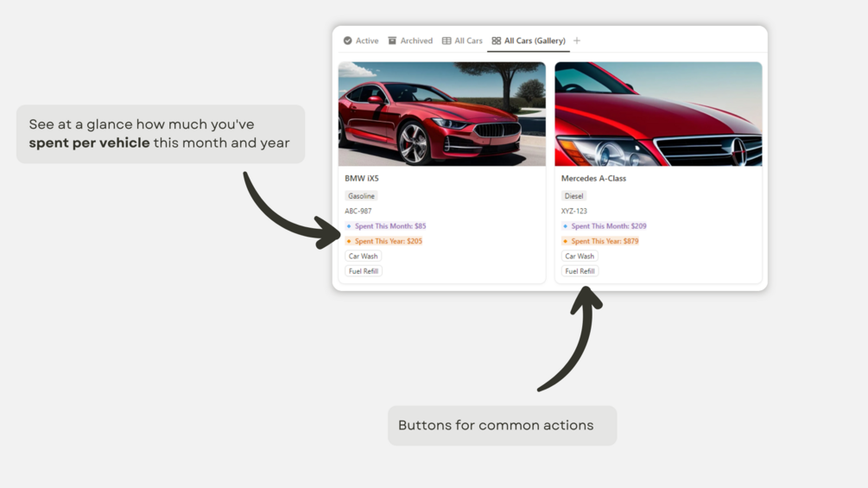Click the All Cars table icon
This screenshot has height=488, width=868.
tap(447, 41)
